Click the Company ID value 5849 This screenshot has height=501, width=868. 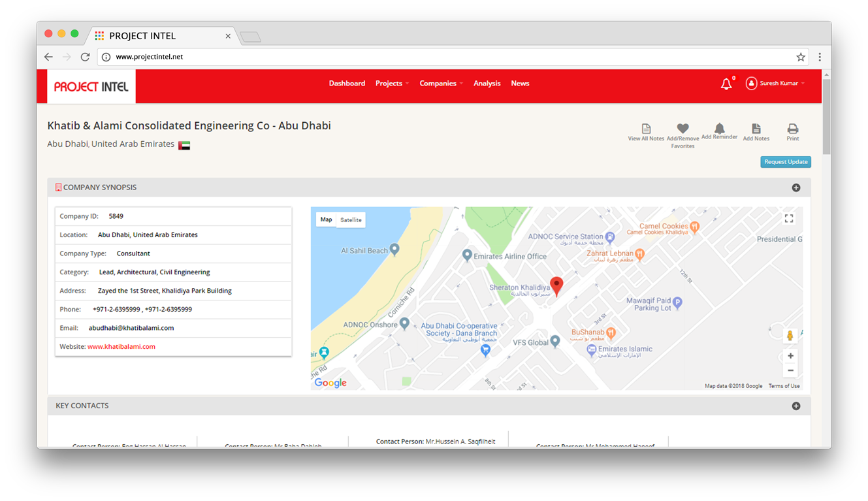[x=116, y=216]
